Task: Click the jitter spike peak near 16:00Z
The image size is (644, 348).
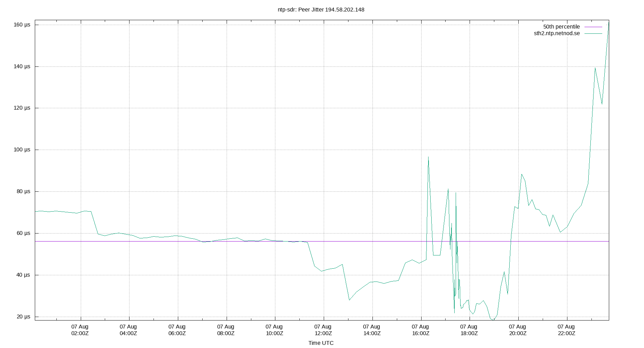Action: point(428,157)
